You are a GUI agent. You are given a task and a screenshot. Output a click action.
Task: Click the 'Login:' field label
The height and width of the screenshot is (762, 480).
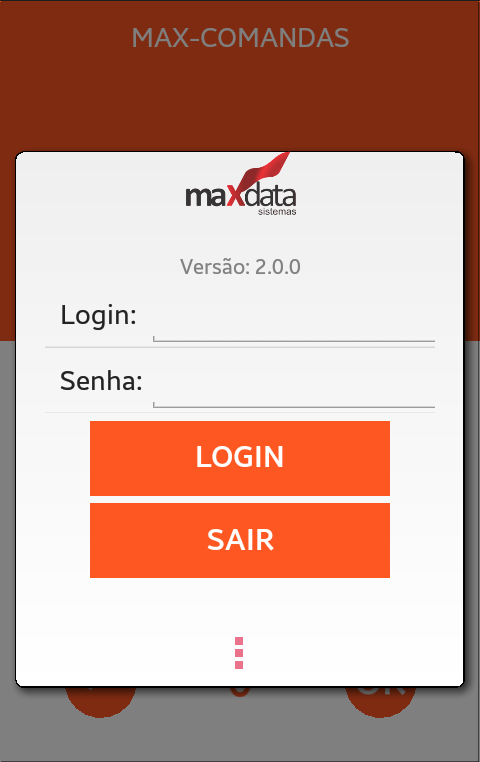pyautogui.click(x=99, y=315)
